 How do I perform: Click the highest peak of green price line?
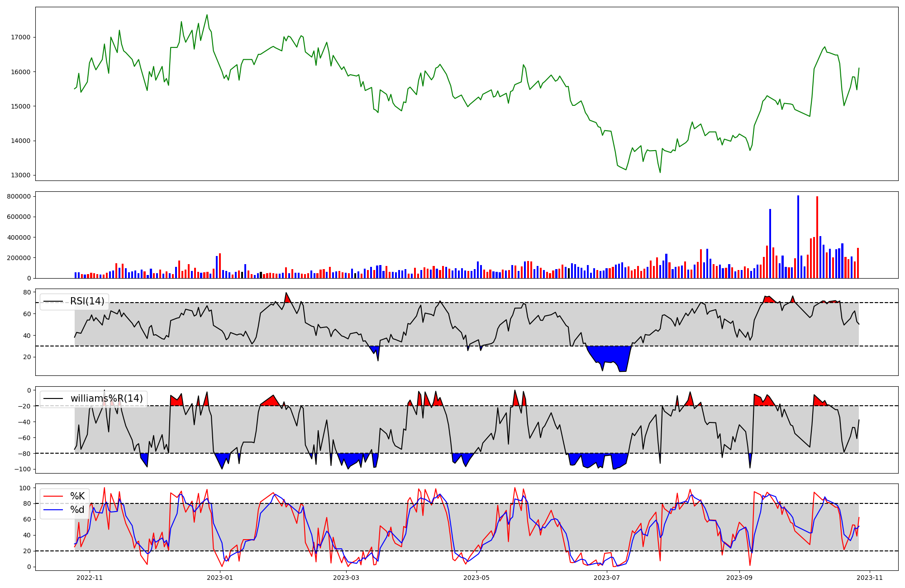207,15
